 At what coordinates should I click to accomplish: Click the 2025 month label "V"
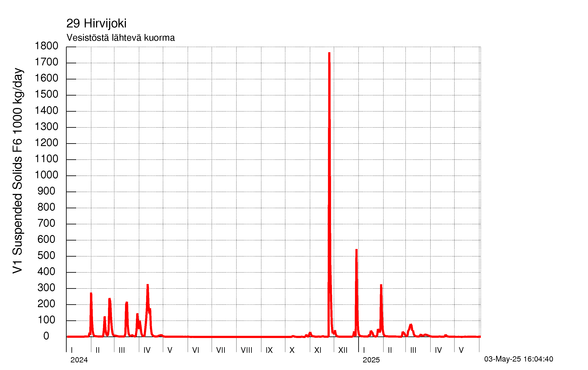(x=461, y=350)
